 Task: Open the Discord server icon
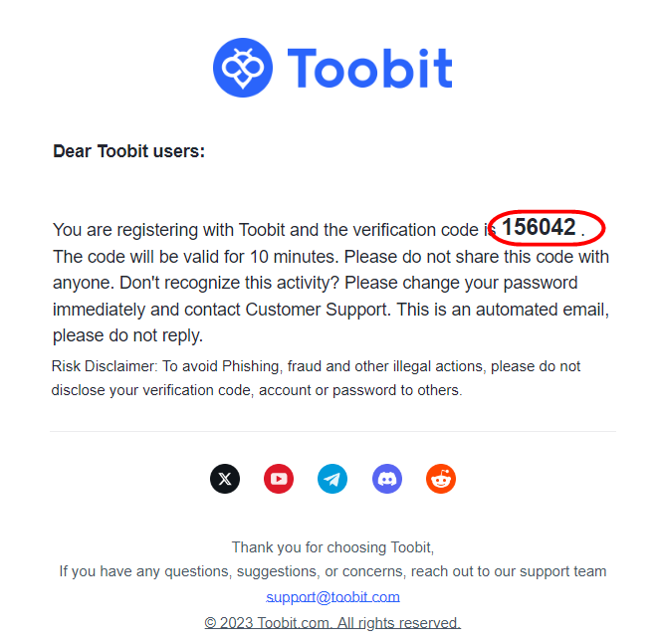387,479
